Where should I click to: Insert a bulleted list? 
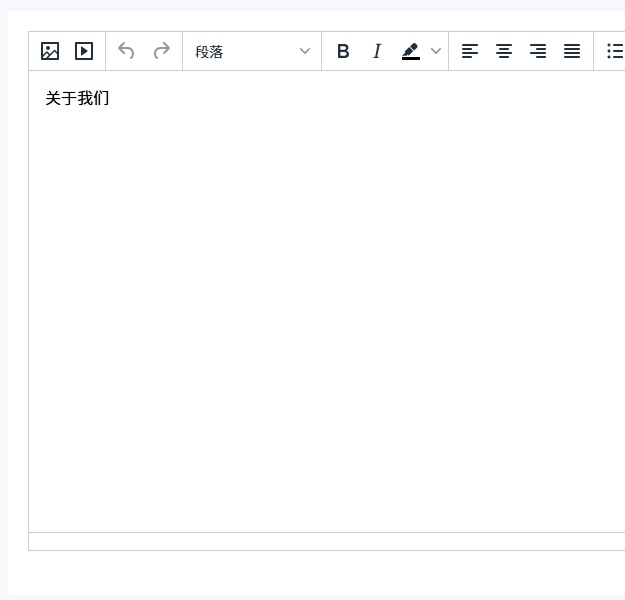click(615, 51)
